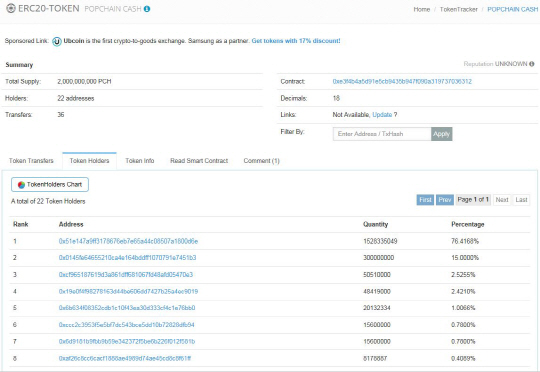Viewport: 540px width, 372px height.
Task: Click the Prev page button
Action: point(445,200)
